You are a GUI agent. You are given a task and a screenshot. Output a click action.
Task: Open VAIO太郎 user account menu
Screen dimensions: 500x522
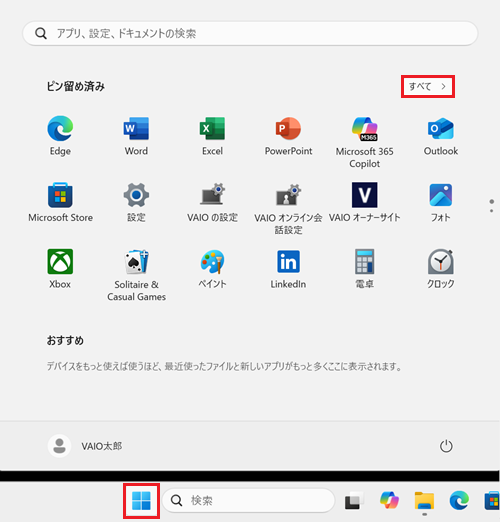click(x=85, y=446)
